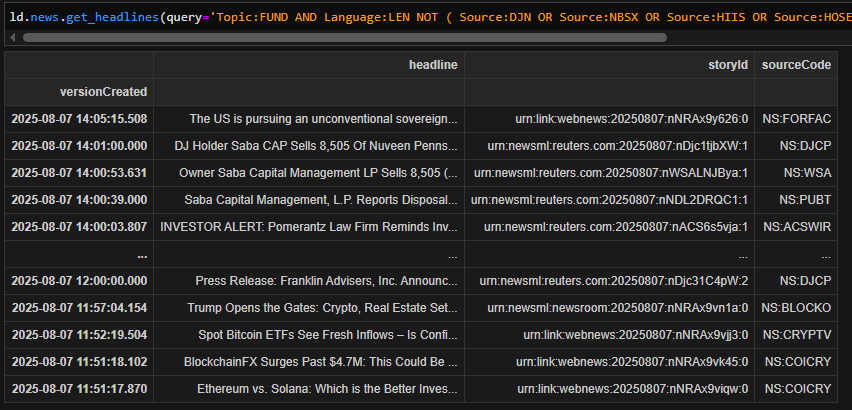Click the DJ Holder Saba CAP headline
The width and height of the screenshot is (852, 410).
(x=316, y=146)
